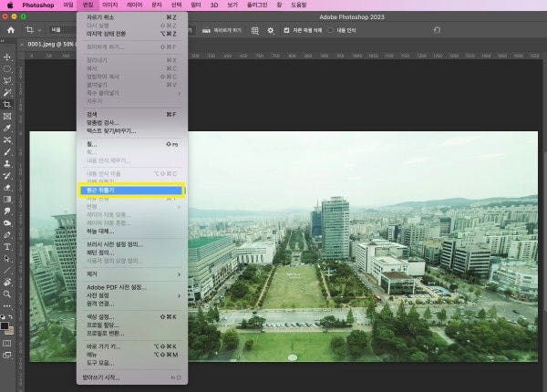Choose 색상 설정... menu item
This screenshot has width=547, height=392.
click(132, 317)
